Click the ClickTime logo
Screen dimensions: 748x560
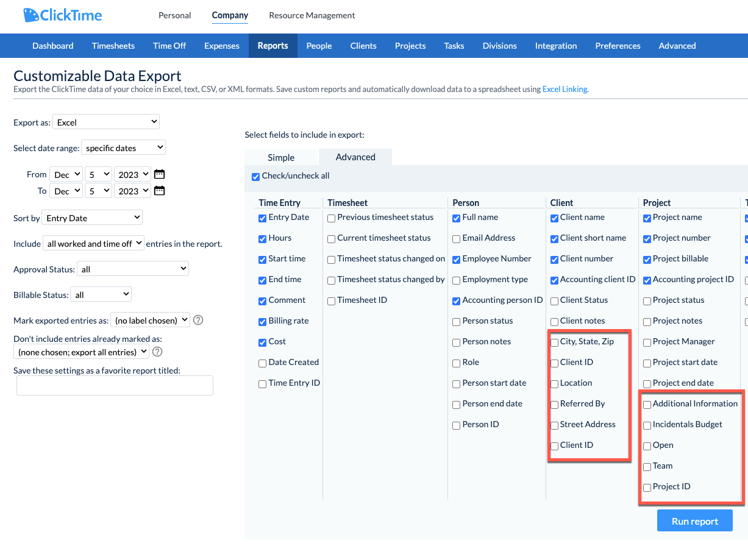pyautogui.click(x=61, y=15)
